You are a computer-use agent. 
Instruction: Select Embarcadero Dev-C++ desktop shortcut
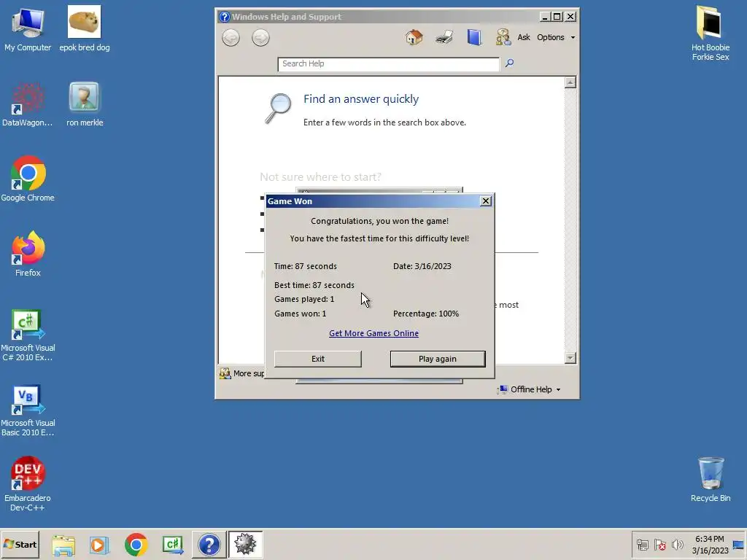(x=28, y=484)
